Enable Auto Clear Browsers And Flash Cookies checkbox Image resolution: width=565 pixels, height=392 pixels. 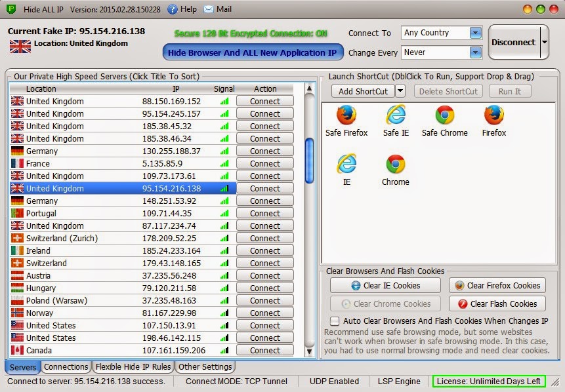pyautogui.click(x=335, y=321)
